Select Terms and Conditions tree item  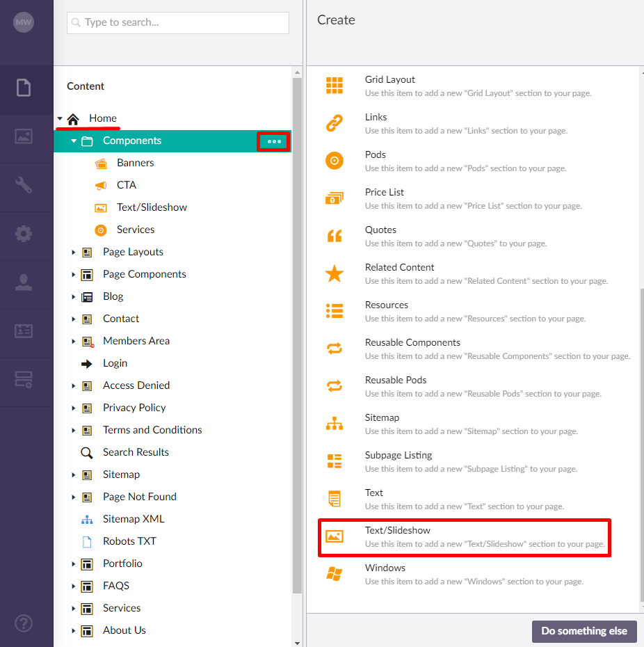152,429
